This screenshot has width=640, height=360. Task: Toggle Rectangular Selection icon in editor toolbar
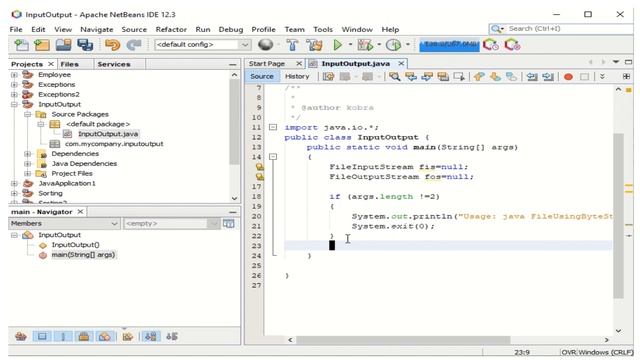click(x=459, y=77)
